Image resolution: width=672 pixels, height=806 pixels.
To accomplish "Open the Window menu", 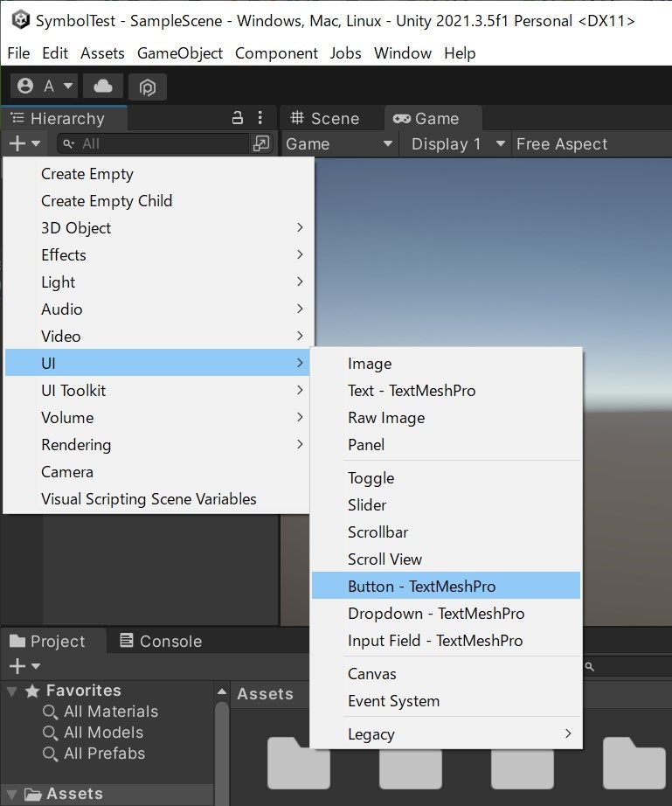I will coord(402,53).
